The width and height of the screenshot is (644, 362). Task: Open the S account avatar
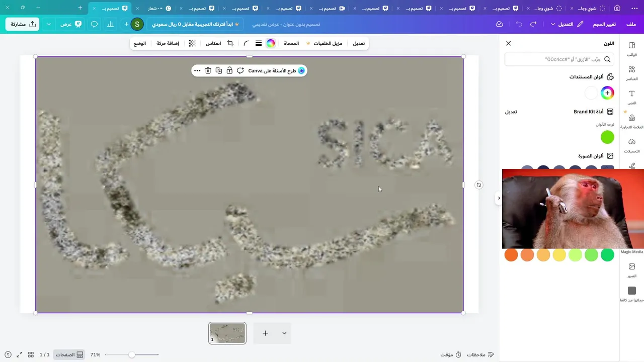point(137,24)
